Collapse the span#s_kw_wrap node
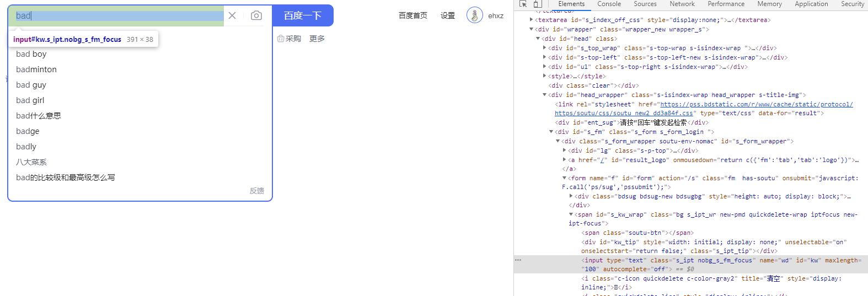The image size is (868, 296). (x=571, y=214)
